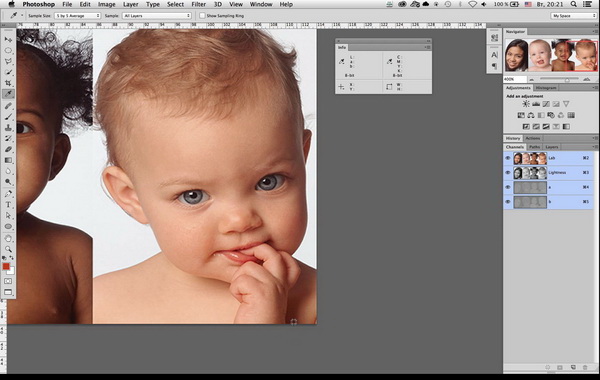Viewport: 600px width, 380px height.
Task: Switch to the Paths tab
Action: pyautogui.click(x=535, y=147)
